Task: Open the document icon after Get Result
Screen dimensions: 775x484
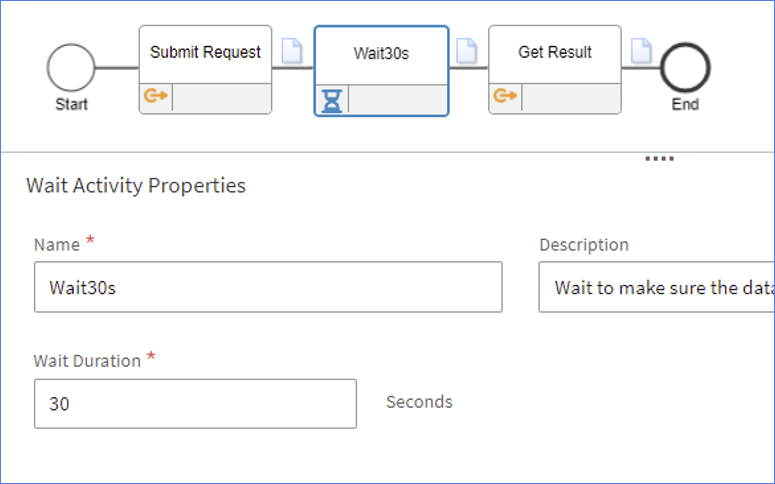Action: [641, 51]
